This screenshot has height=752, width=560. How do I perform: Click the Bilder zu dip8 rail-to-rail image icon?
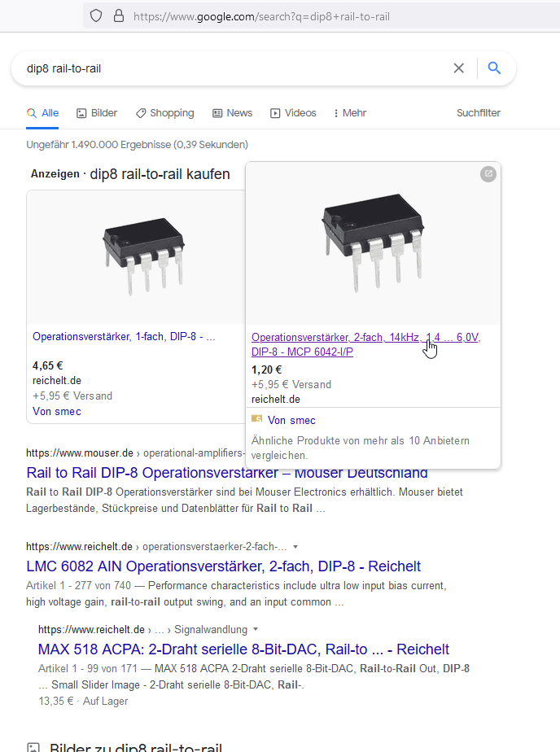tap(33, 748)
